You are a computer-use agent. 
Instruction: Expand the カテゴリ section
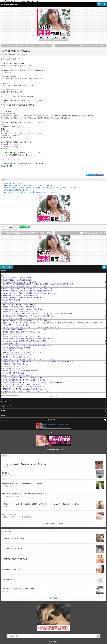[54, 402]
